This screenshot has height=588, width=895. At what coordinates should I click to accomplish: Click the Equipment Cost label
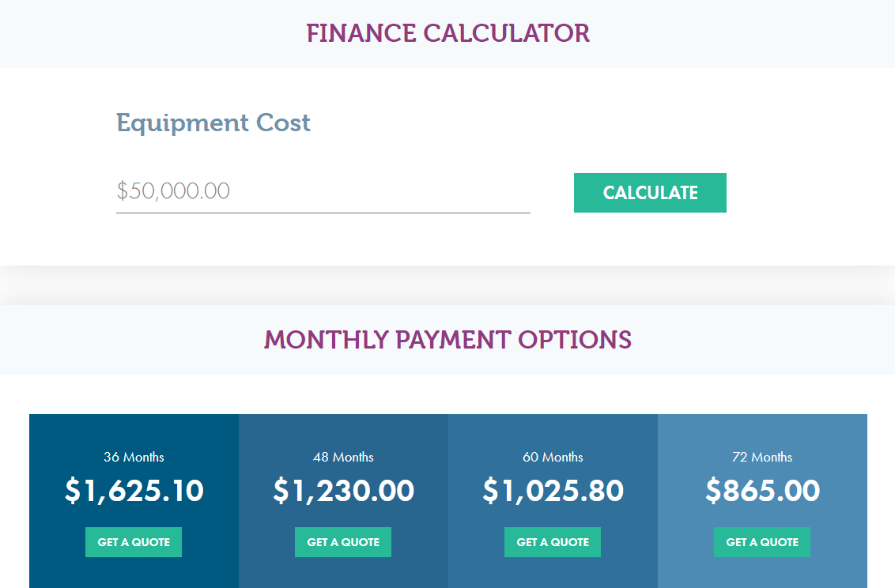(x=213, y=122)
